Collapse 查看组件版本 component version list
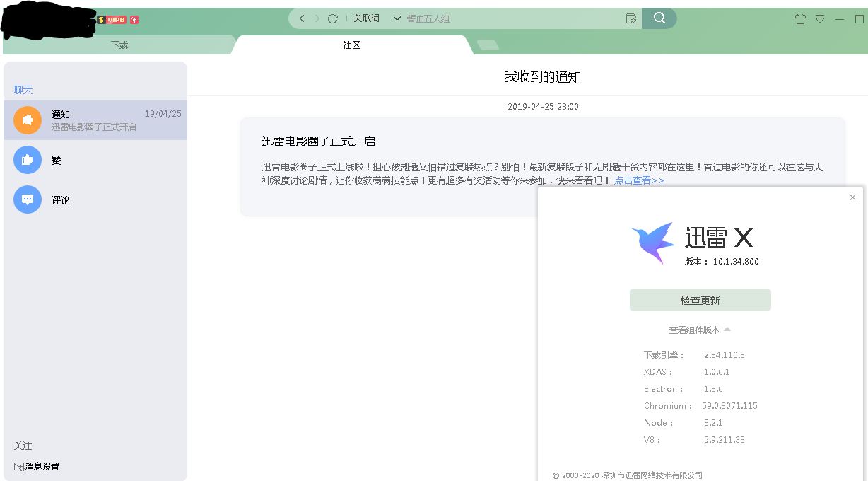 [727, 329]
